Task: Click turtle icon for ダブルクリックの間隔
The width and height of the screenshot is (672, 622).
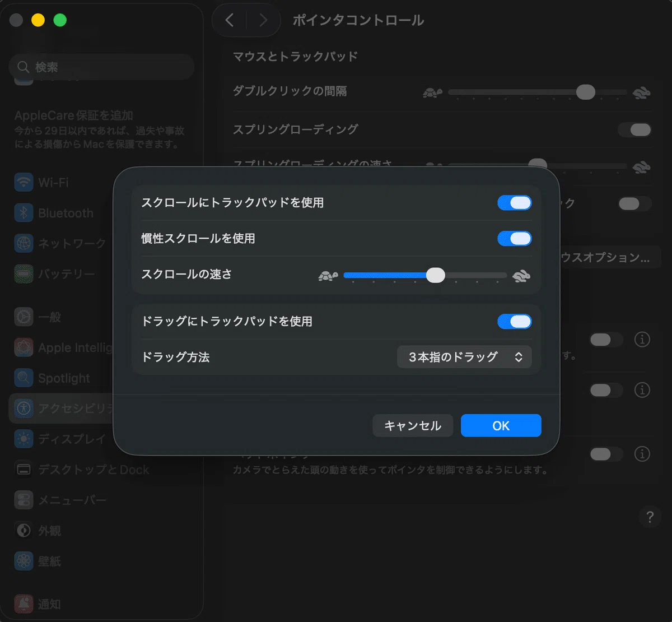Action: coord(432,92)
